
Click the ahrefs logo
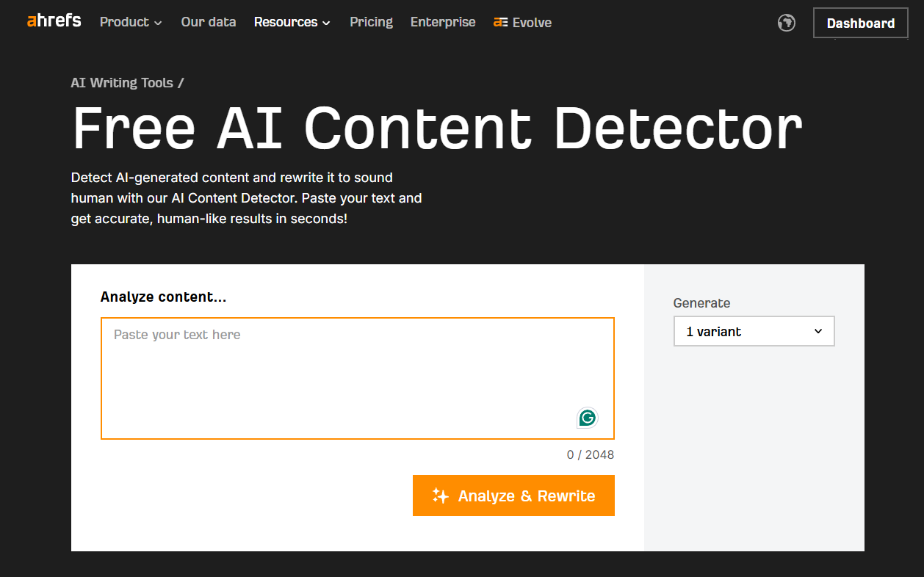(x=53, y=21)
